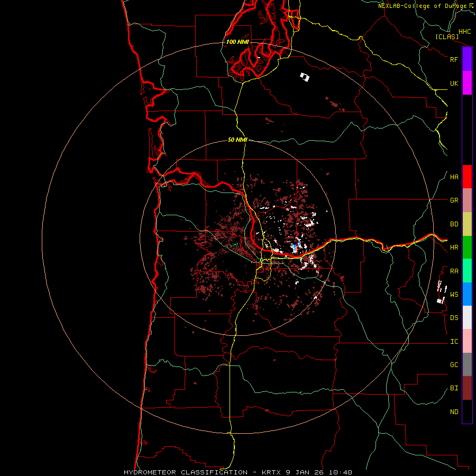This screenshot has width=476, height=476.
Task: Choose the gray GC legend swatch
Action: click(x=467, y=364)
